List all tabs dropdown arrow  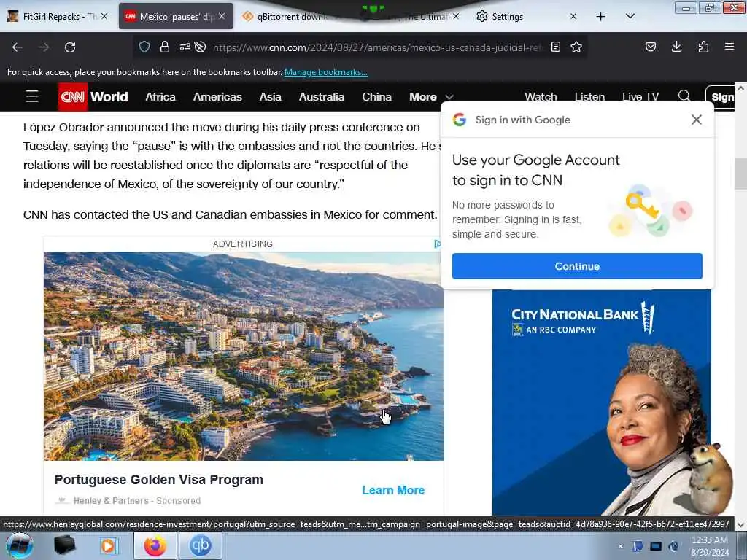click(630, 16)
